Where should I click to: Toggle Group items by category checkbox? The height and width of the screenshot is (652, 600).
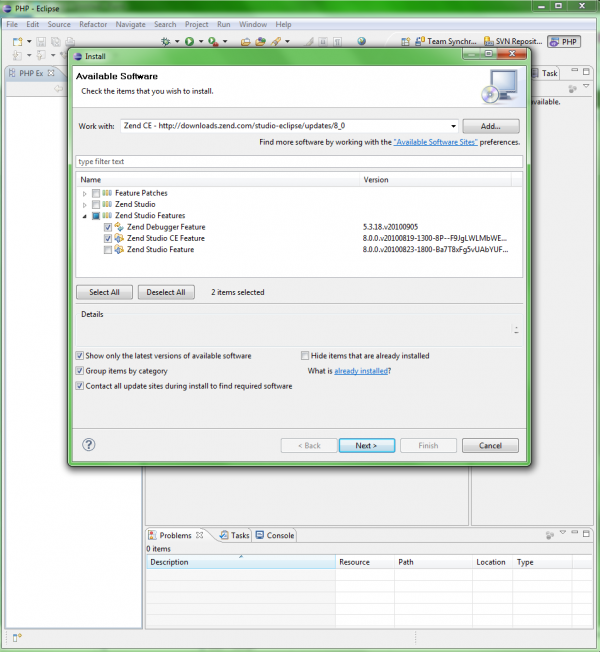point(79,370)
